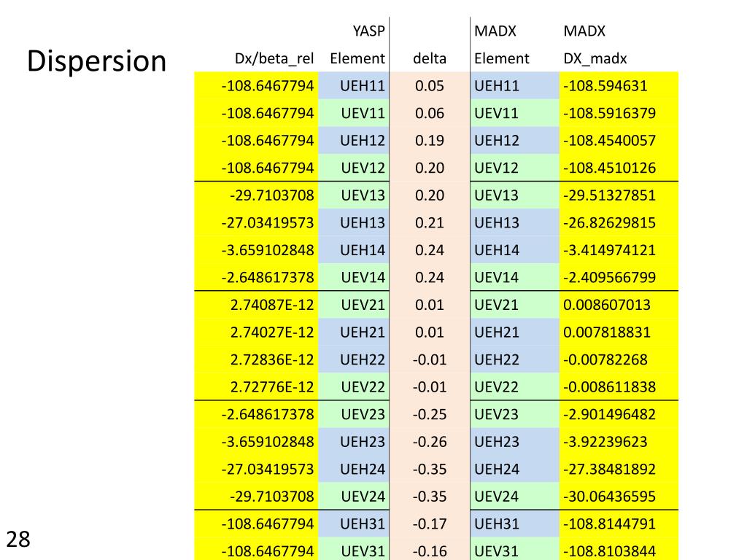The width and height of the screenshot is (747, 560).
Task: Select UEH11 in the YASP Element column
Action: (x=363, y=86)
